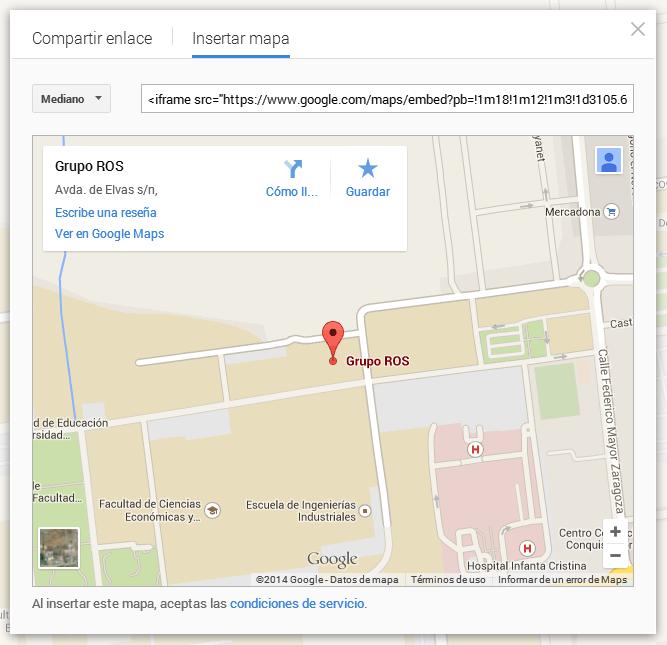Click the Escuela de Ingenierías Industriales marker
Image resolution: width=667 pixels, height=645 pixels.
pyautogui.click(x=365, y=511)
